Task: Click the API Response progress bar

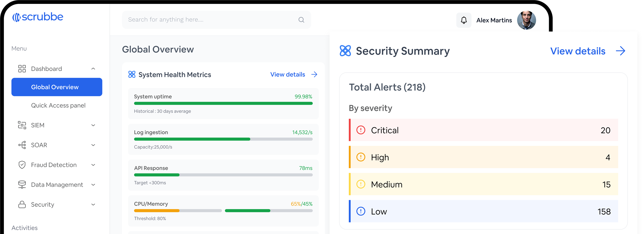Action: [223, 175]
